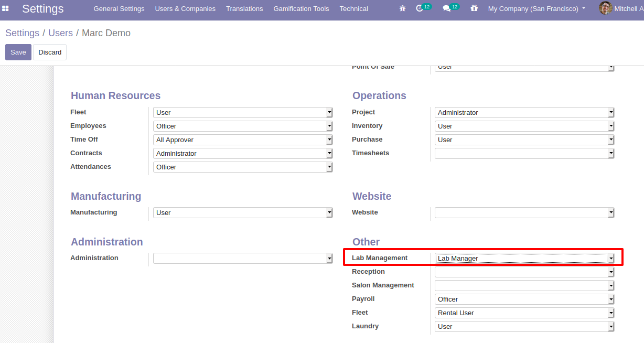The image size is (644, 343).
Task: Click the Save button
Action: coord(18,52)
